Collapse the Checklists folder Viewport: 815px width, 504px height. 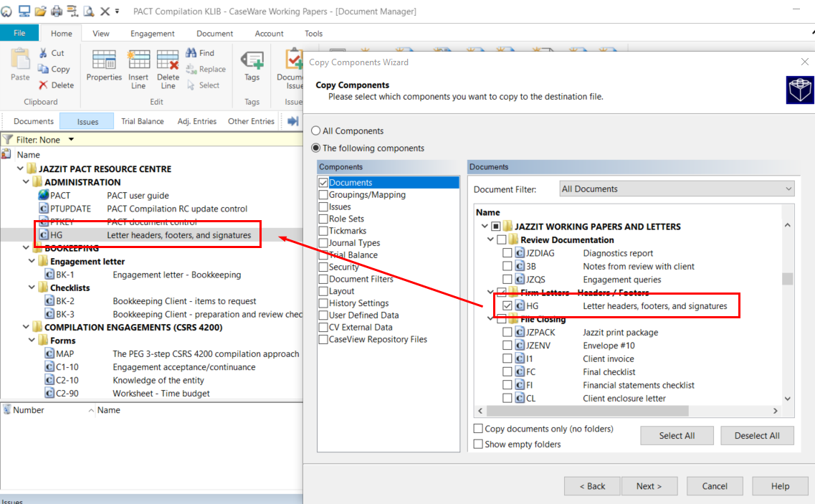pos(32,287)
